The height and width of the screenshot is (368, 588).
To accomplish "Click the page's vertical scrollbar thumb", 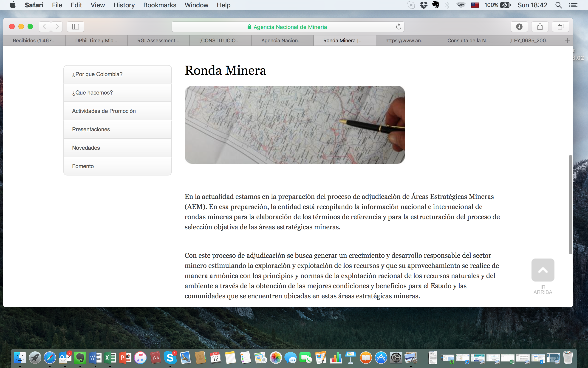I will [570, 204].
